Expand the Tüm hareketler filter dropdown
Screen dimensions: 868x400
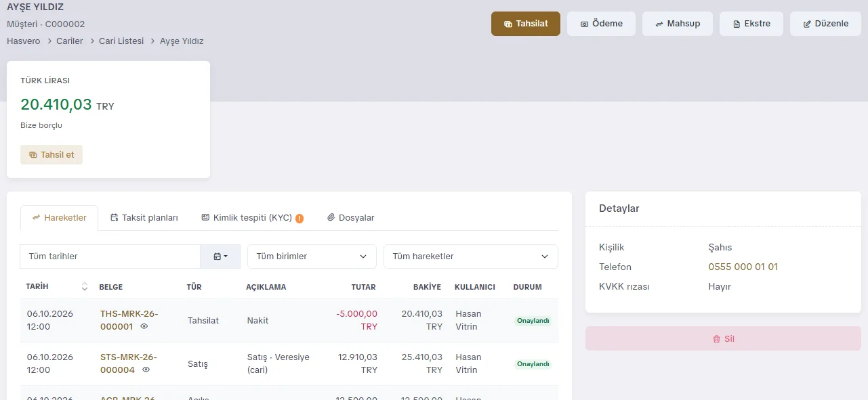471,257
